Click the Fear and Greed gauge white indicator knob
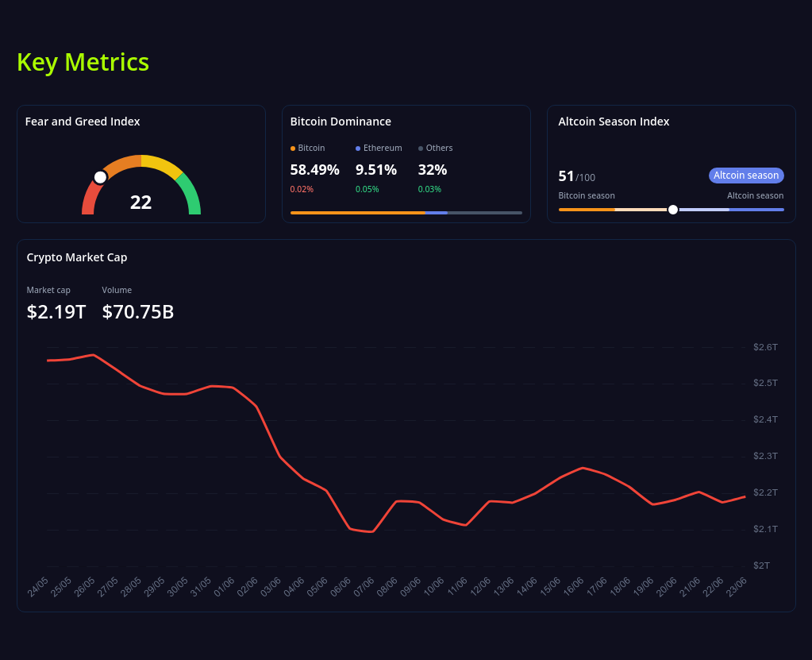 (x=101, y=177)
